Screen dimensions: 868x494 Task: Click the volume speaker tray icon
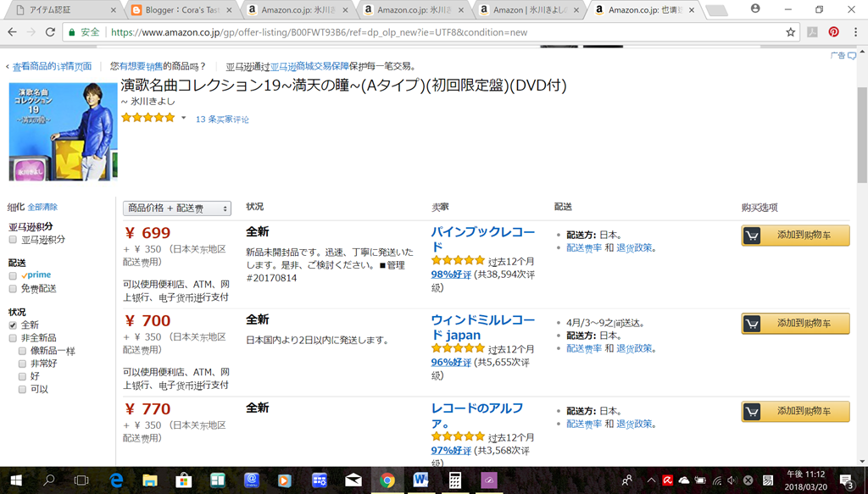732,480
